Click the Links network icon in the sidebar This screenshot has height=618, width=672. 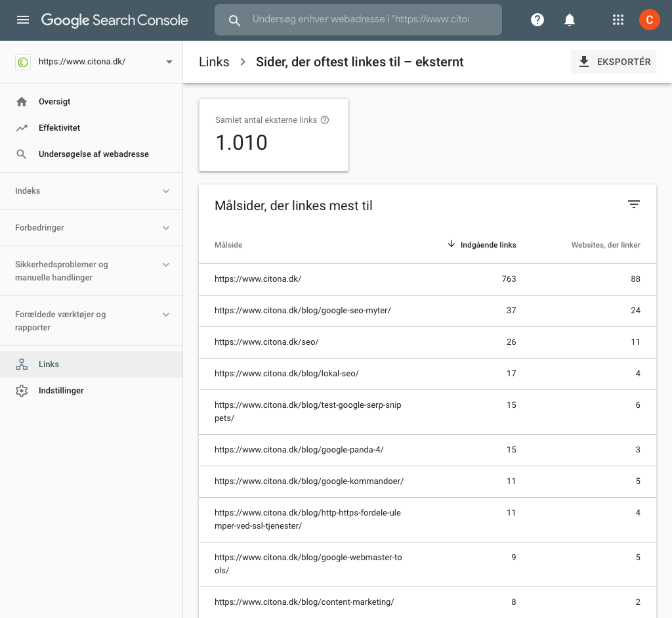tap(22, 364)
